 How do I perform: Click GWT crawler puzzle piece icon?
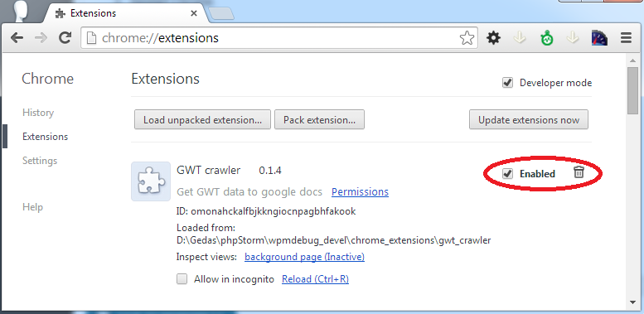[151, 181]
